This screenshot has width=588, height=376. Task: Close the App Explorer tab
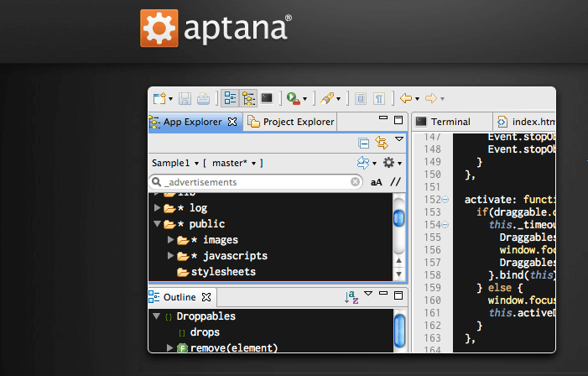[232, 122]
